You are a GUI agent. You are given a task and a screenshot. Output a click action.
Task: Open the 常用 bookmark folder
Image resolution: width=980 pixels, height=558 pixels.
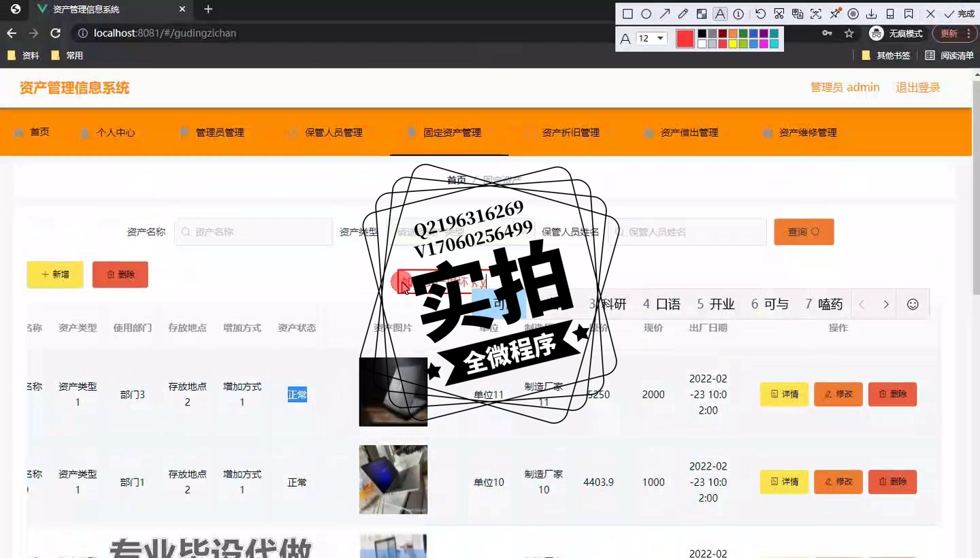[x=67, y=56]
